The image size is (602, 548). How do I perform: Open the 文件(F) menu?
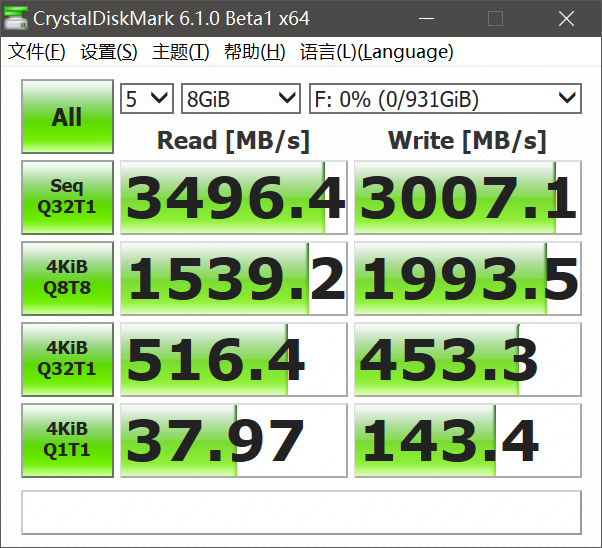click(x=37, y=52)
